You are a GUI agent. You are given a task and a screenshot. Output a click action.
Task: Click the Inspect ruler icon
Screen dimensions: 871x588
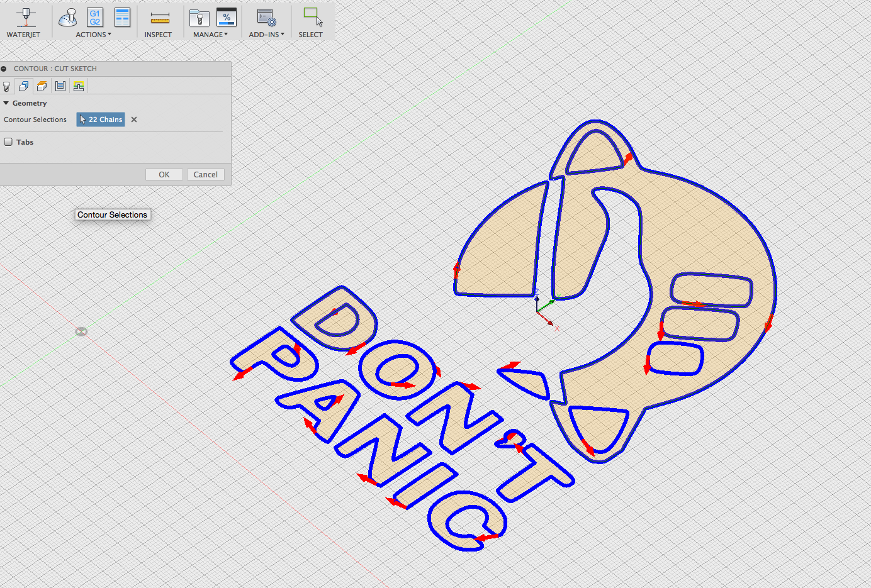click(160, 18)
